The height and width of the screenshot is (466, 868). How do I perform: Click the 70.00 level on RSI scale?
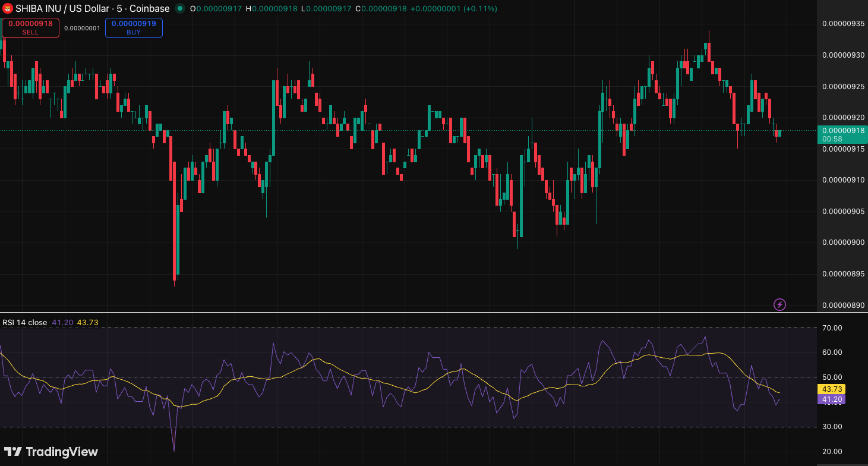coord(832,328)
